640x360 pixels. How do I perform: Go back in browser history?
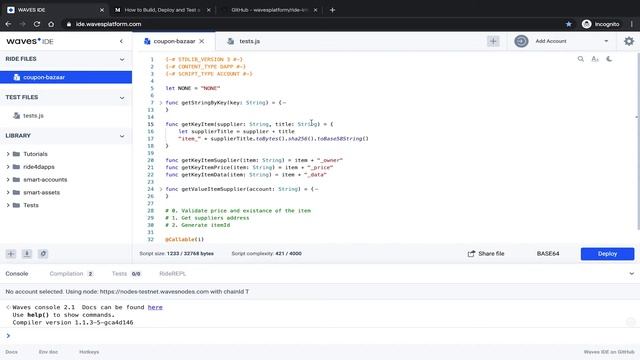(8, 24)
